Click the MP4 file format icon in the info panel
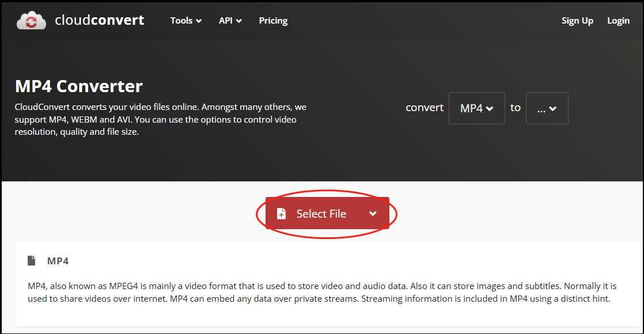The height and width of the screenshot is (334, 644). [32, 260]
